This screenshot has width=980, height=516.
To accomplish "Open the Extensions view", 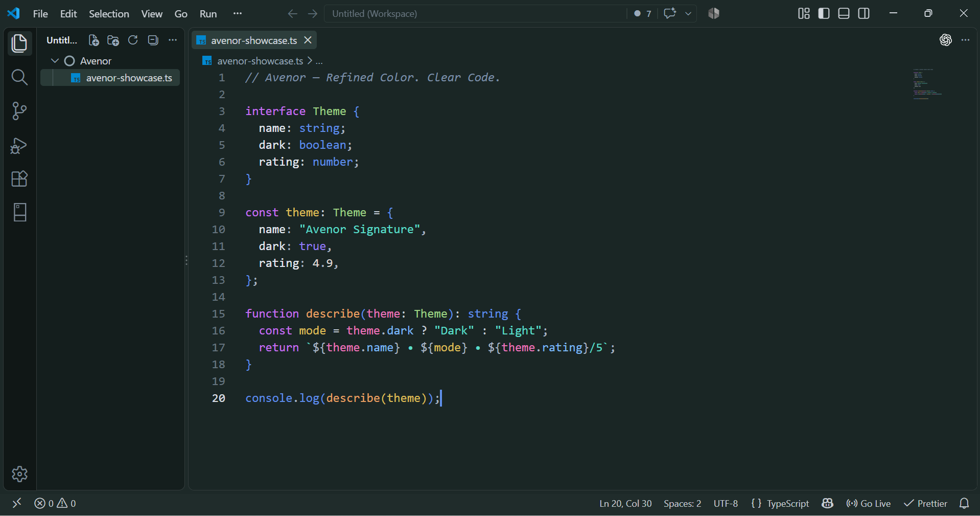I will pos(19,179).
